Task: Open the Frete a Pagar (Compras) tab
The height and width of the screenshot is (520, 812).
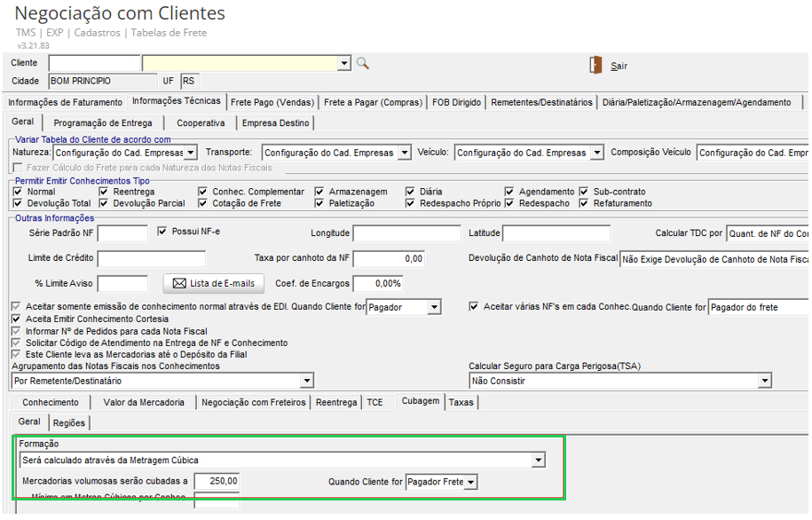Action: (x=373, y=103)
